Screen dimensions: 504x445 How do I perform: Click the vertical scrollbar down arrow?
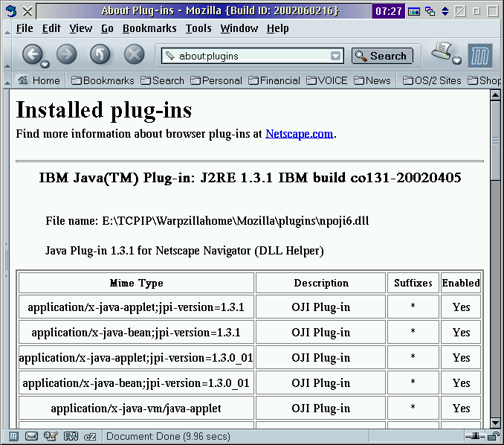coord(495,423)
